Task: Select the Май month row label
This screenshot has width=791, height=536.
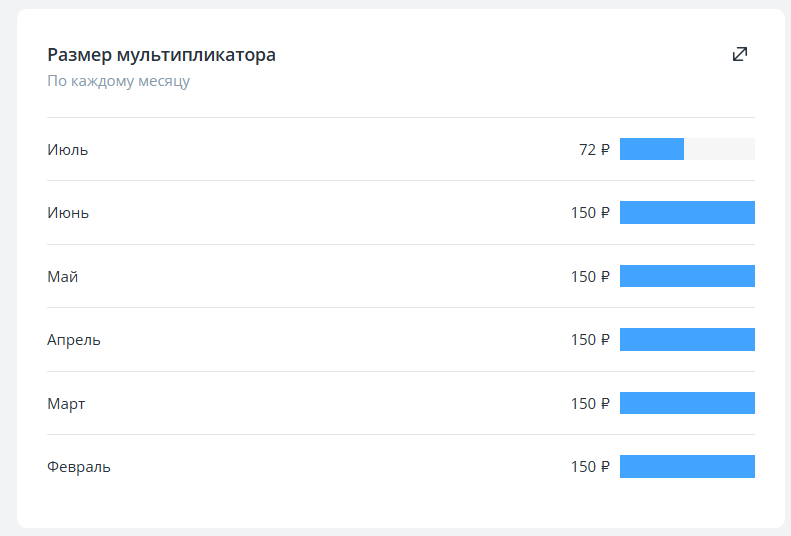Action: (x=62, y=277)
